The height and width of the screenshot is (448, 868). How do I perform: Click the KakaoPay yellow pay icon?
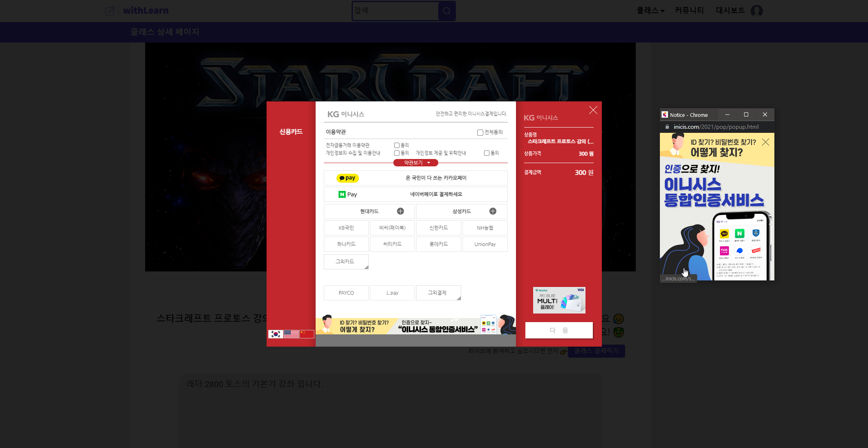pos(347,178)
